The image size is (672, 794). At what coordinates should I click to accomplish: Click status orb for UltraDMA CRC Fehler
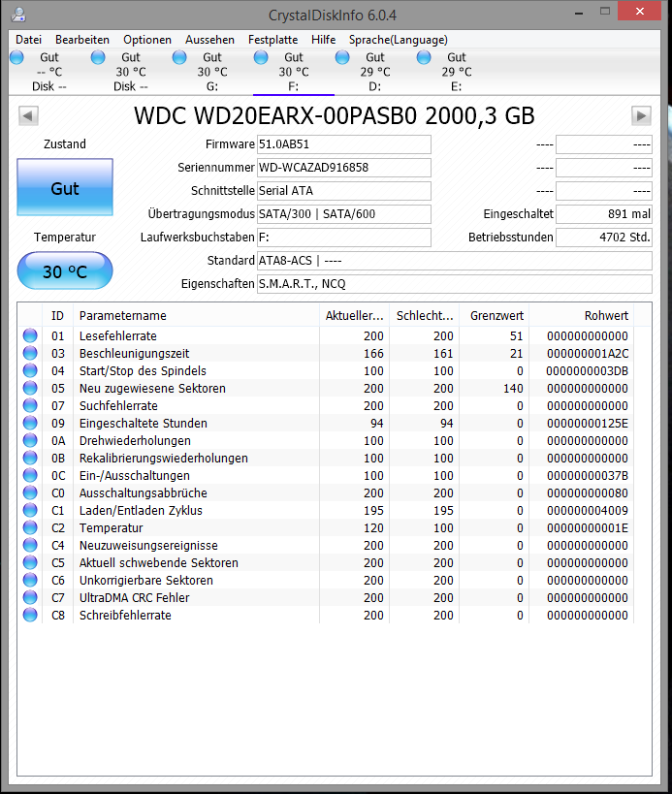(30, 597)
